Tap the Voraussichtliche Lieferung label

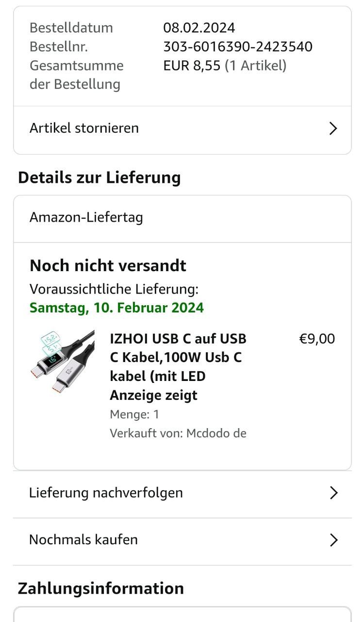(x=114, y=289)
